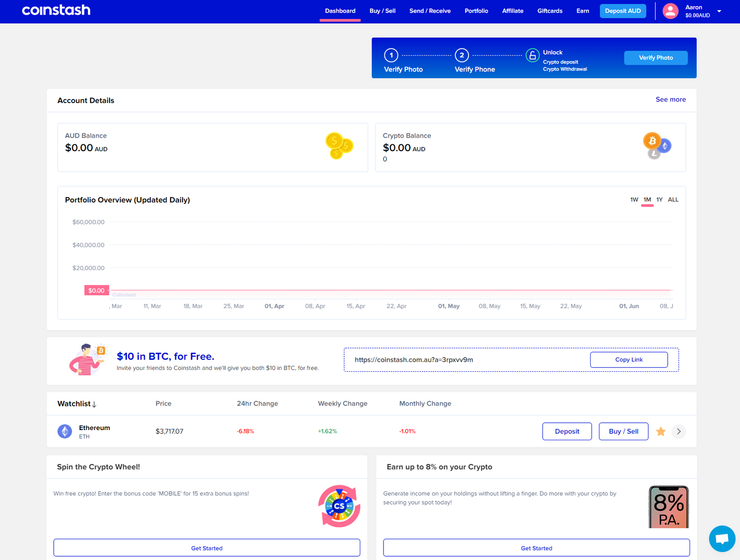Click the 01, May date on chart axis

click(x=449, y=306)
